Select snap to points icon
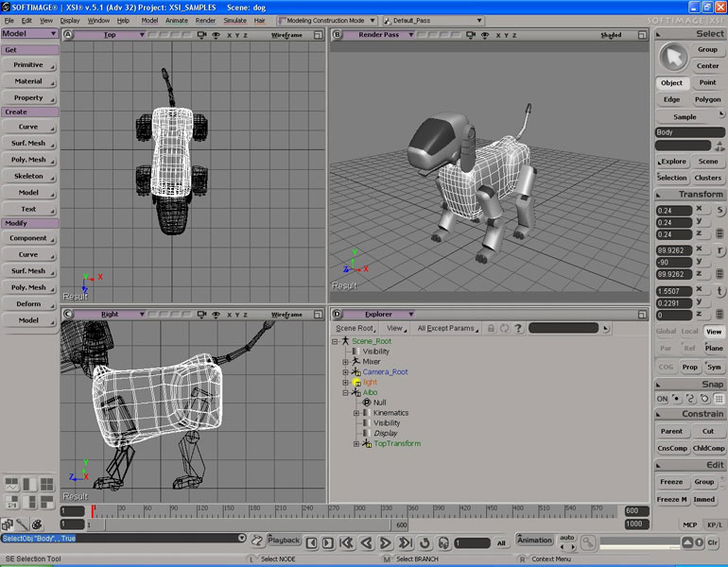728x567 pixels. click(x=676, y=399)
